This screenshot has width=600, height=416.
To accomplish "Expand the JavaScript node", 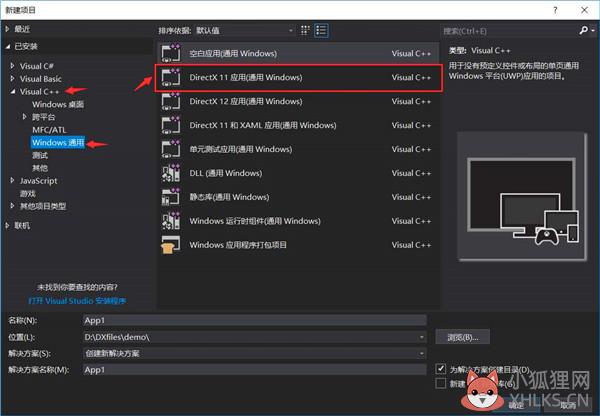I will [x=12, y=180].
